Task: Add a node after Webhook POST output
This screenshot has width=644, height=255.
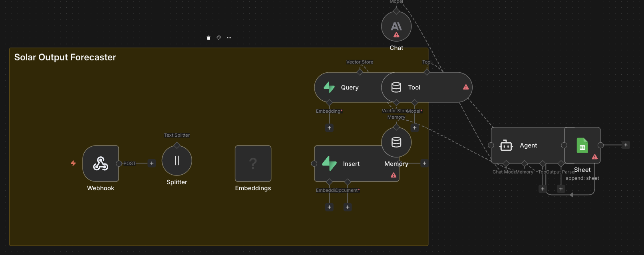Action: 152,163
